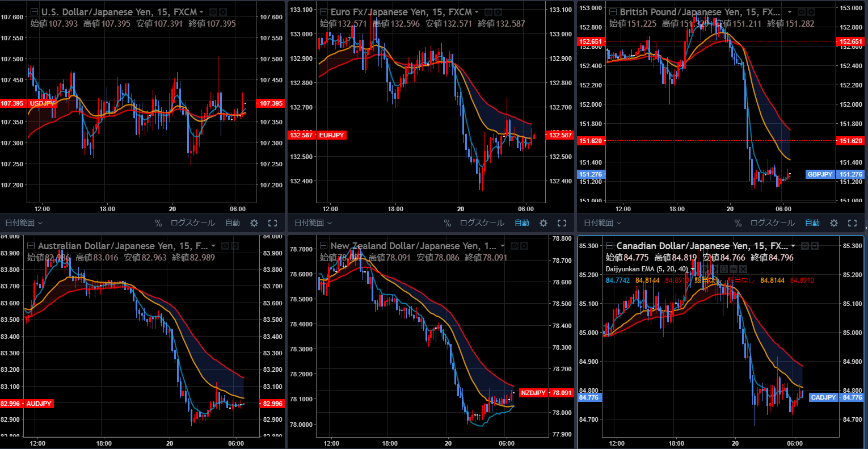Toggle percent scale under the GBP/JPY chart

(738, 223)
